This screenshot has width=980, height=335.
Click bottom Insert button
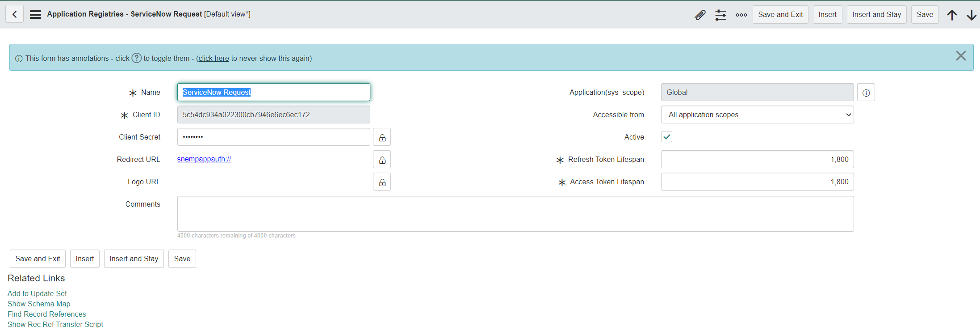click(85, 259)
